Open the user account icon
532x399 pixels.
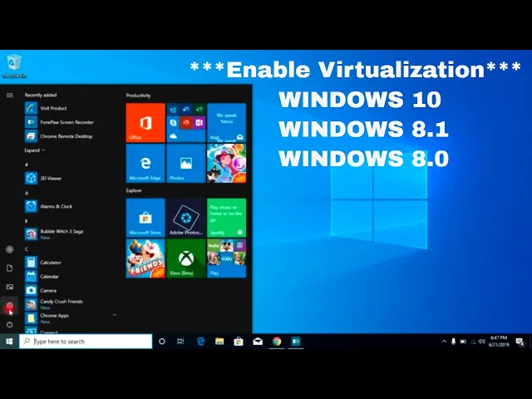9,249
